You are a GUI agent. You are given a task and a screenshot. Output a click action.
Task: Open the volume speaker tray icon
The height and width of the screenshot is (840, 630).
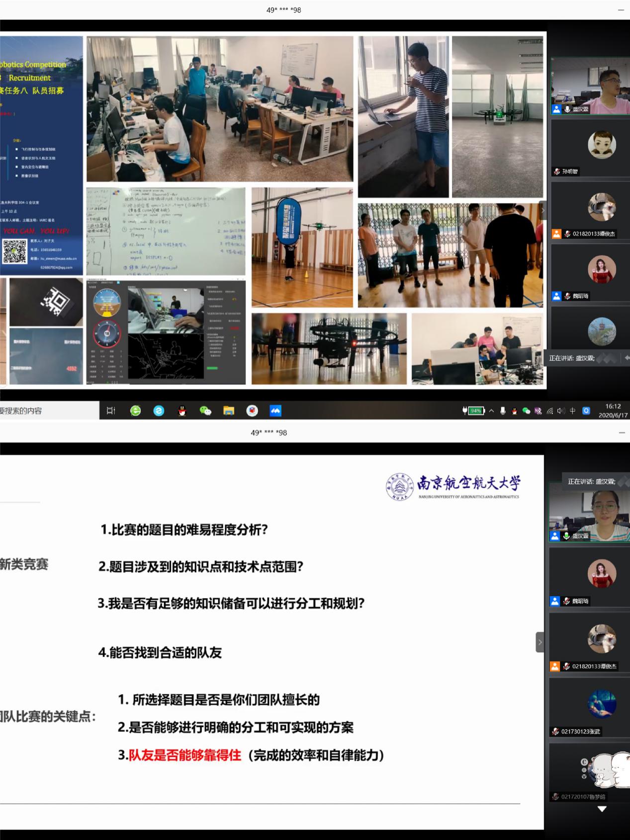[x=561, y=411]
